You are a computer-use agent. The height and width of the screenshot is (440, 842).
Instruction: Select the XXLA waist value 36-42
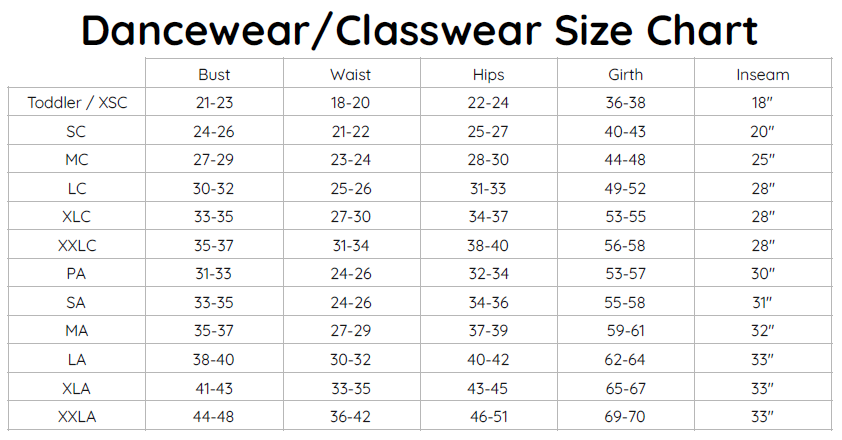(351, 415)
